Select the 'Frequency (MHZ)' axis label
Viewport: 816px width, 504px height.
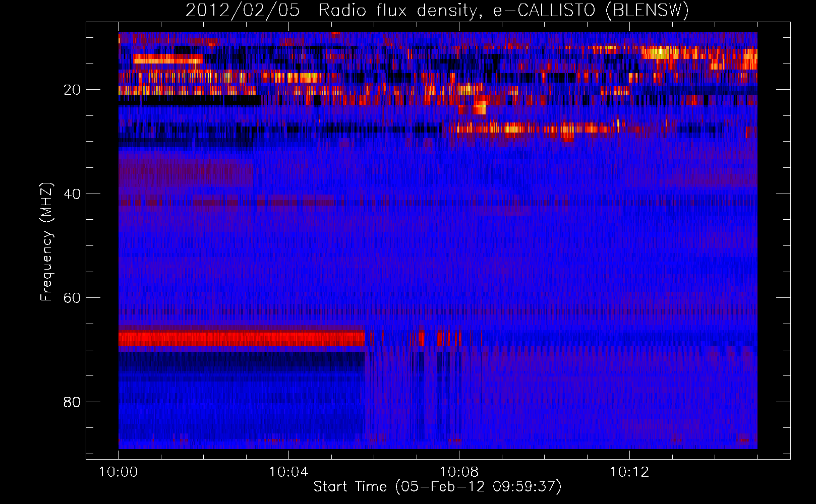[46, 242]
